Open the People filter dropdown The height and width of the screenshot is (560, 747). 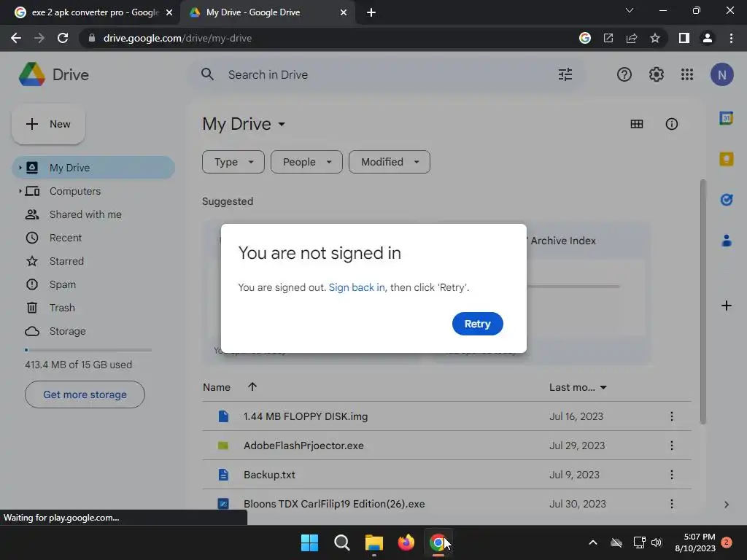(306, 162)
